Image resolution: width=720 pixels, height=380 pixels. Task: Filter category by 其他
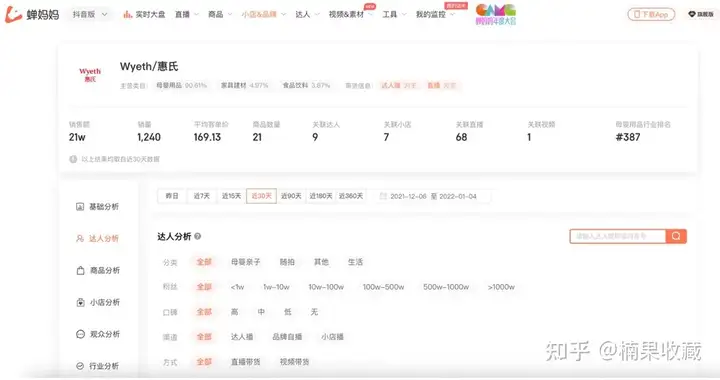point(321,262)
